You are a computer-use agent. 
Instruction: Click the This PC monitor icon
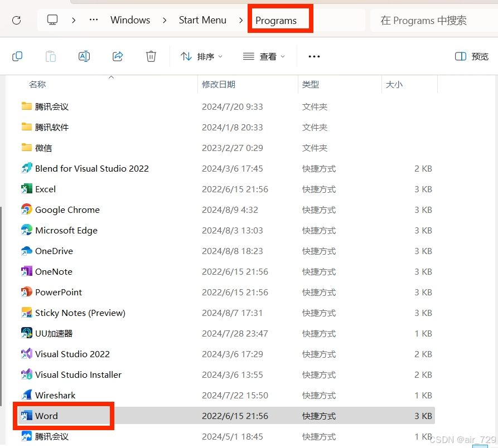[52, 20]
